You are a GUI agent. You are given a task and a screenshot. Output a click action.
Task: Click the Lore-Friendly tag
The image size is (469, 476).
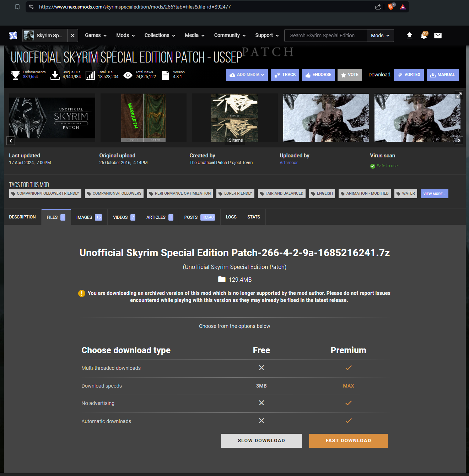tap(235, 194)
